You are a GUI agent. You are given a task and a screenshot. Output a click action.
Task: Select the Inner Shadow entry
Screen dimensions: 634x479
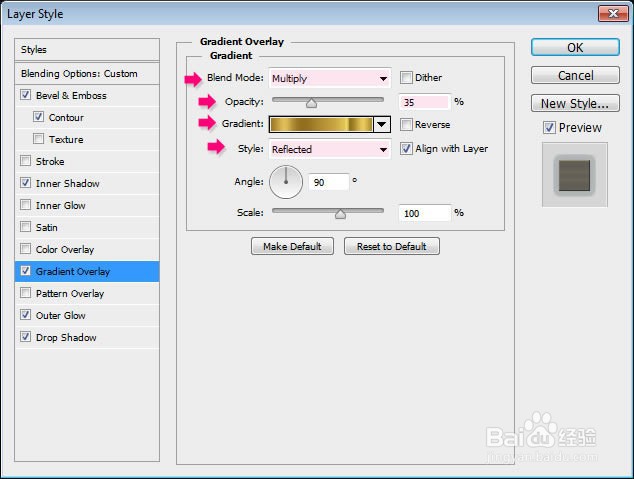point(68,183)
